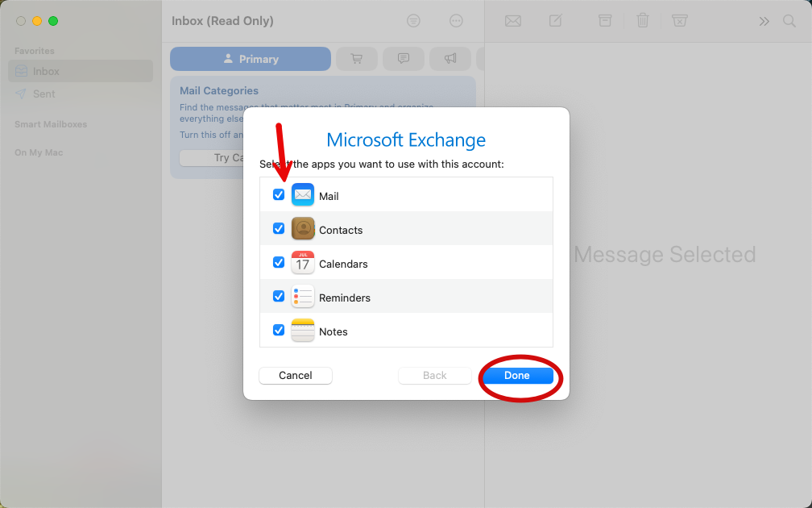The height and width of the screenshot is (508, 812).
Task: Switch to the Promotions megaphone tab
Action: (450, 59)
